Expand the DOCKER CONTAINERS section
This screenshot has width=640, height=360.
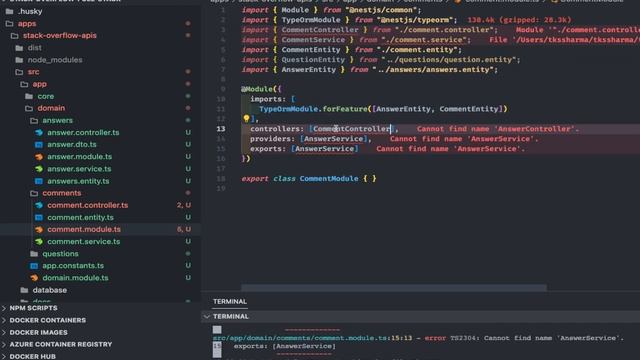pyautogui.click(x=4, y=320)
